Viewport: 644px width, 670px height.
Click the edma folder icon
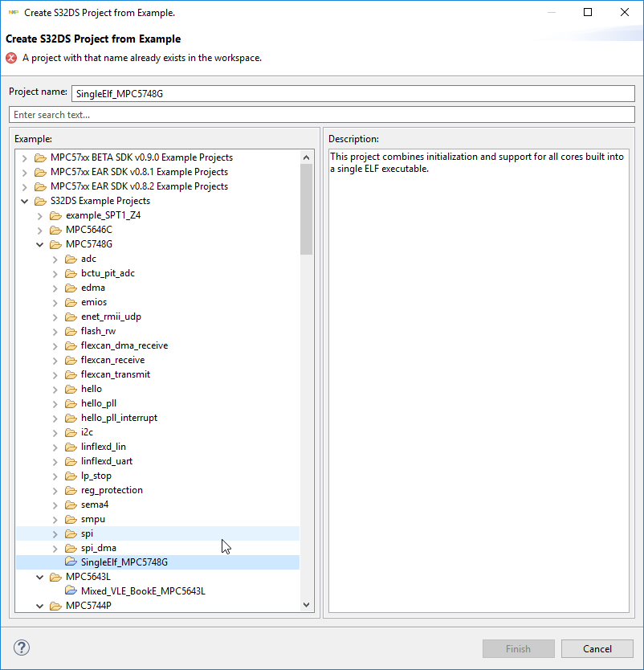point(71,288)
